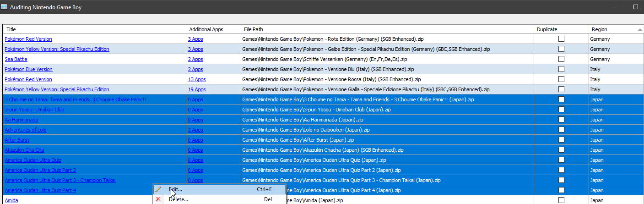Choose Delete... from the context menu
This screenshot has height=204, width=644.
[x=218, y=199]
